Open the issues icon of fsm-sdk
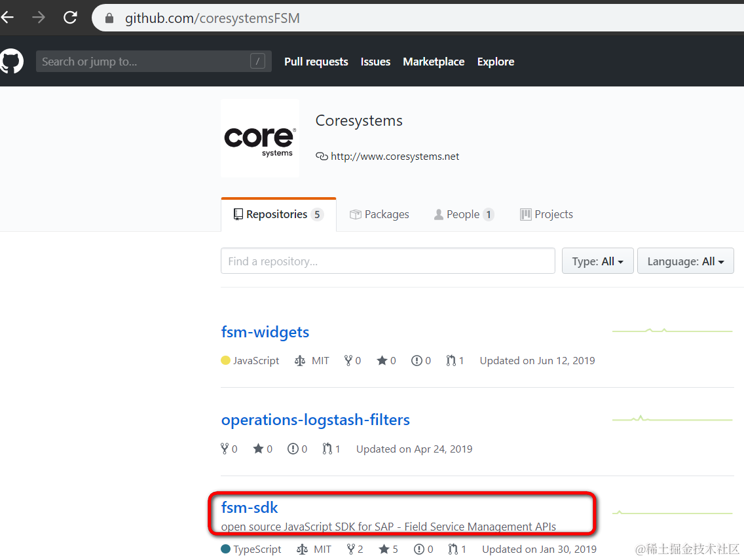The height and width of the screenshot is (560, 744). point(419,549)
